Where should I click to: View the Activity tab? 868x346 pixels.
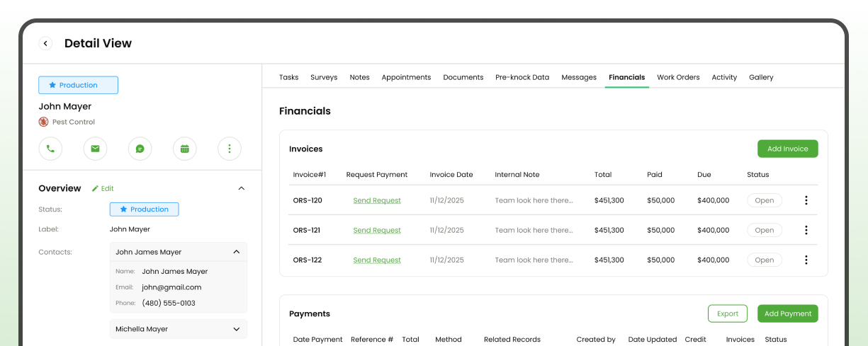pos(724,77)
